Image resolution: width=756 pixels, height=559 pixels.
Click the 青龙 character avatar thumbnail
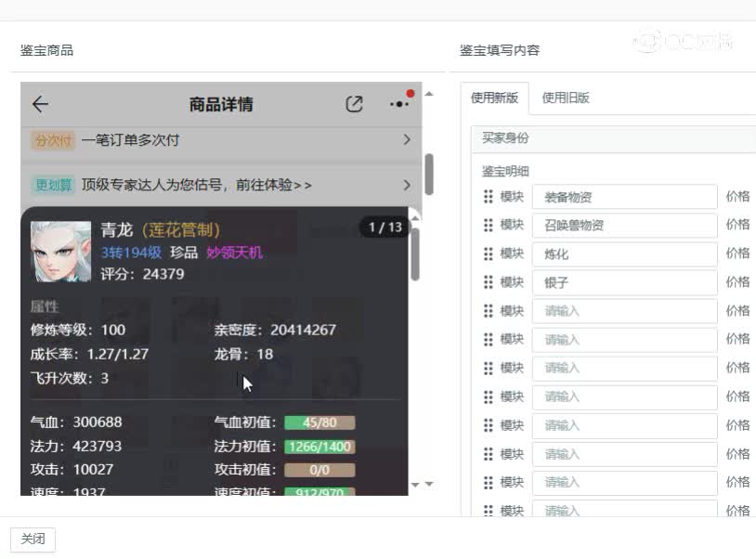tap(60, 252)
